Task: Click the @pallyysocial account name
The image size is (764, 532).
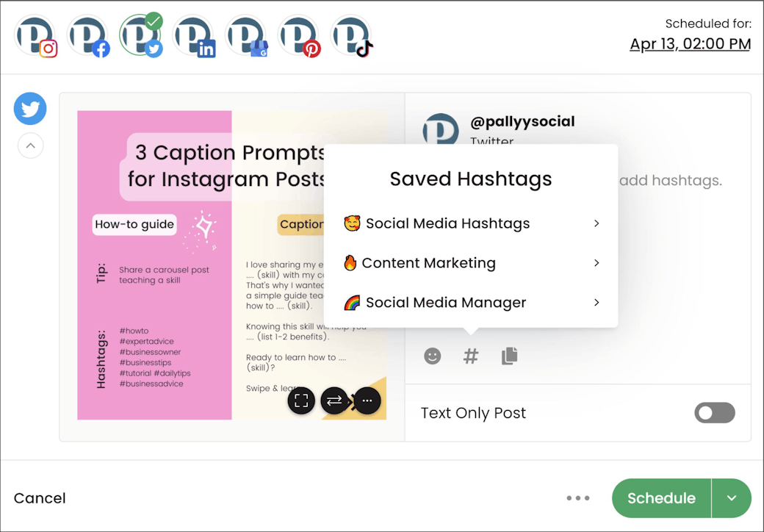Action: 522,121
